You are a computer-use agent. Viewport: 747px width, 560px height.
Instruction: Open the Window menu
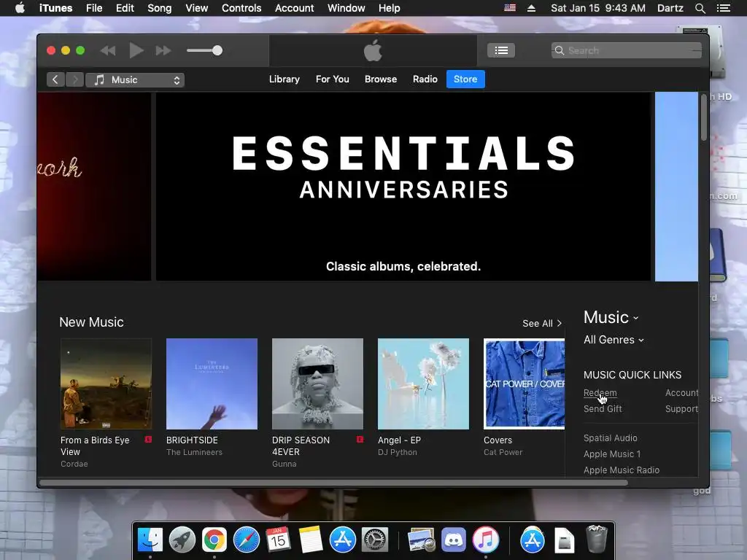(x=347, y=8)
